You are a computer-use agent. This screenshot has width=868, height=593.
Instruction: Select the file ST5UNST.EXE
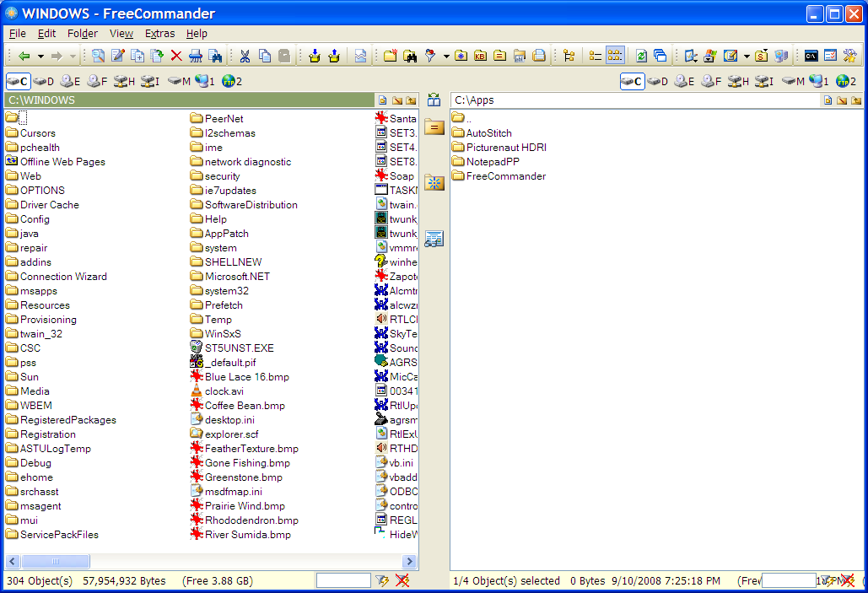(232, 348)
